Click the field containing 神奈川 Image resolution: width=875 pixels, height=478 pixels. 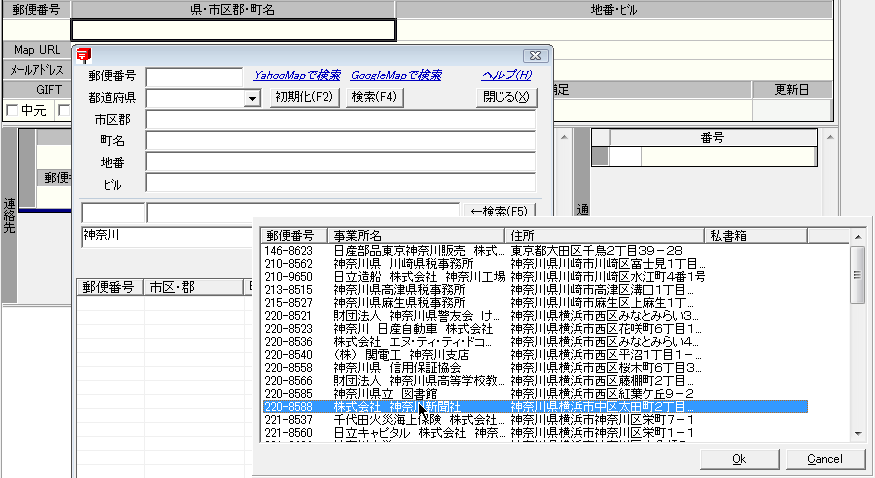click(x=167, y=236)
